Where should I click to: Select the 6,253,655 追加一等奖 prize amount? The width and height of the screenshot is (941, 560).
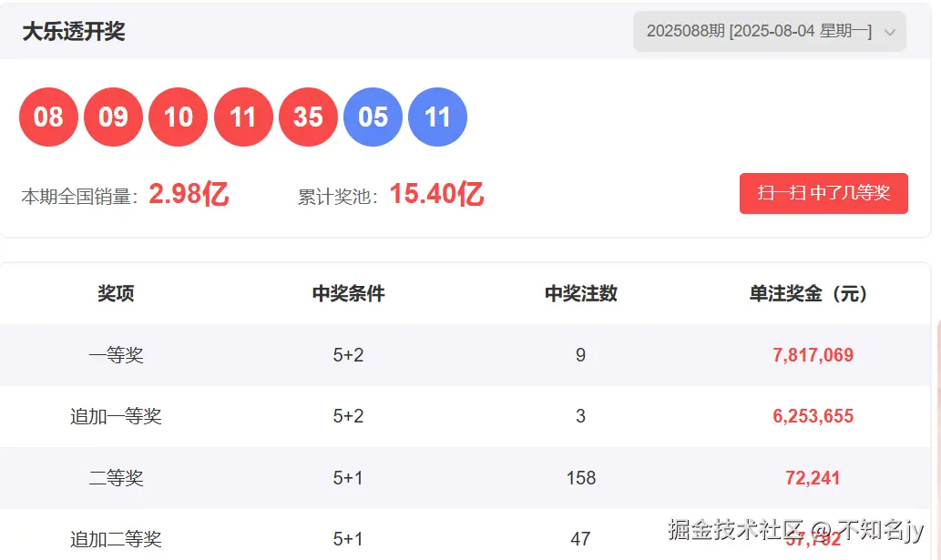(x=813, y=416)
